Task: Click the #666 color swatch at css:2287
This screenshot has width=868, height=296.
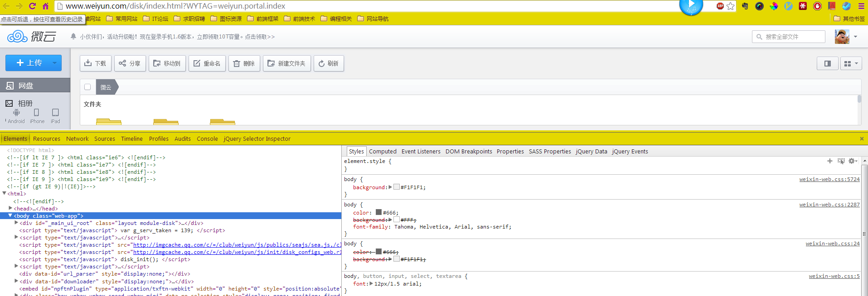Action: pyautogui.click(x=378, y=212)
